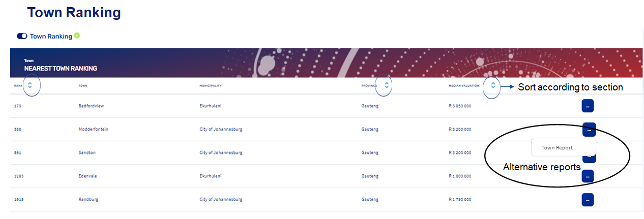
Task: Open the ellipsis menu for Bedfordview row
Action: click(x=588, y=106)
